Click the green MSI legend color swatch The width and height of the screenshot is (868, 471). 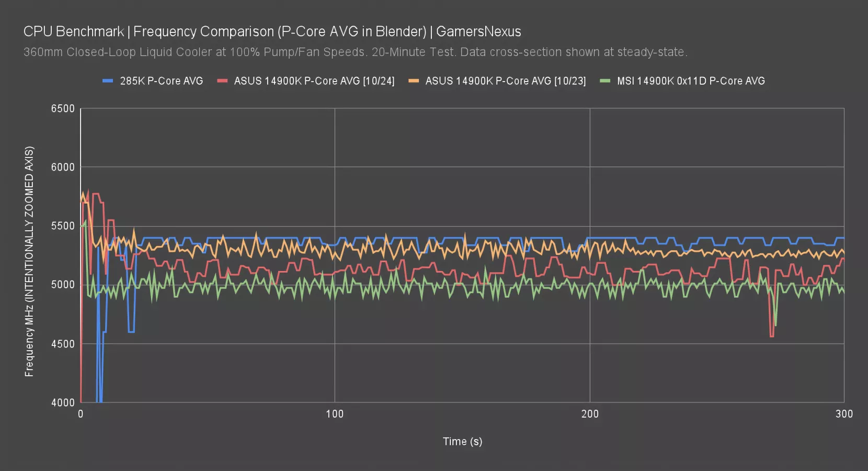coord(605,81)
